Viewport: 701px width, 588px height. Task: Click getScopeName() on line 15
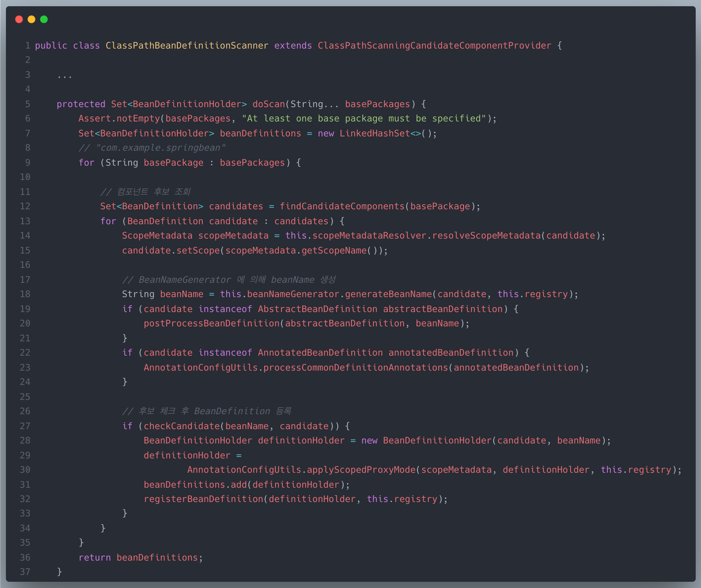(340, 251)
